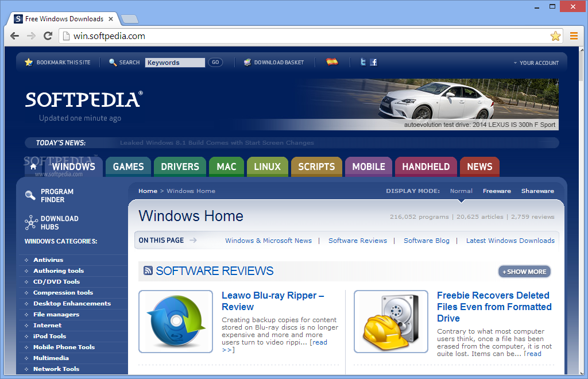Go back with browser back arrow
588x379 pixels.
click(14, 36)
